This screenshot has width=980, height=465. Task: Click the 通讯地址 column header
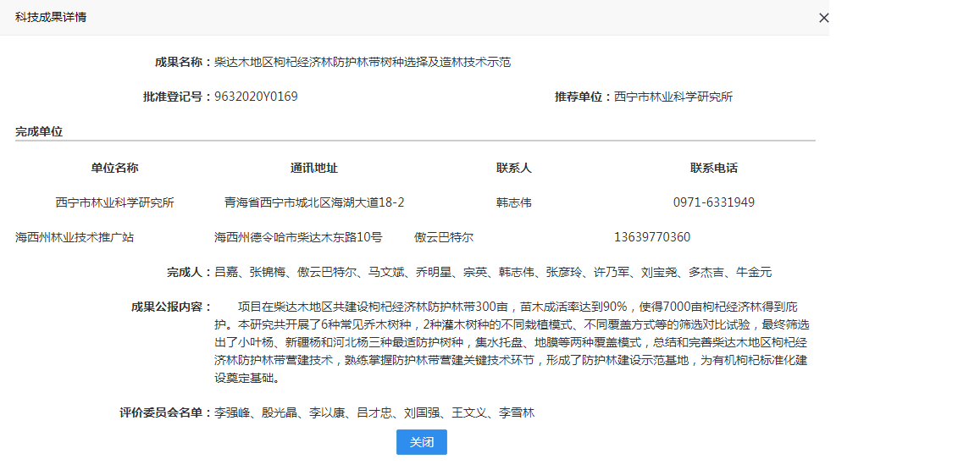point(314,168)
